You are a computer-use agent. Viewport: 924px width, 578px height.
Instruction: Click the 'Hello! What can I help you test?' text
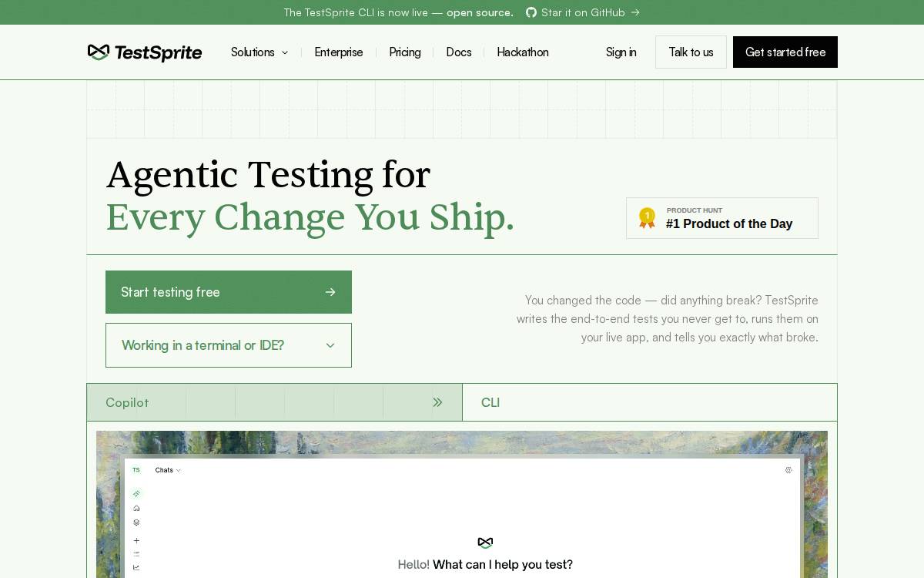485,565
